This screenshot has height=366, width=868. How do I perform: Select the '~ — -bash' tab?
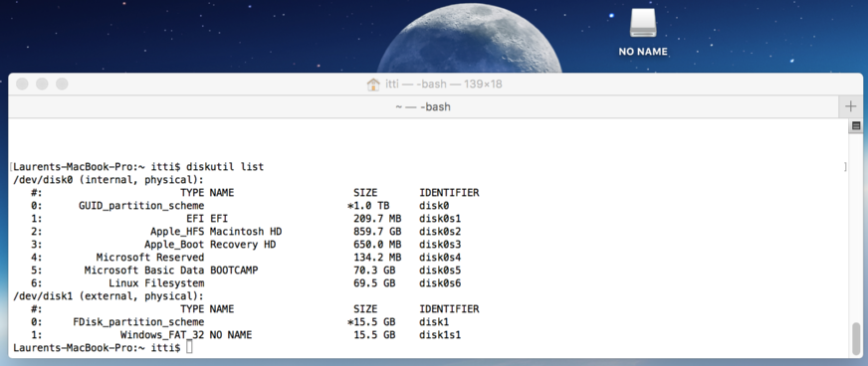[x=423, y=106]
